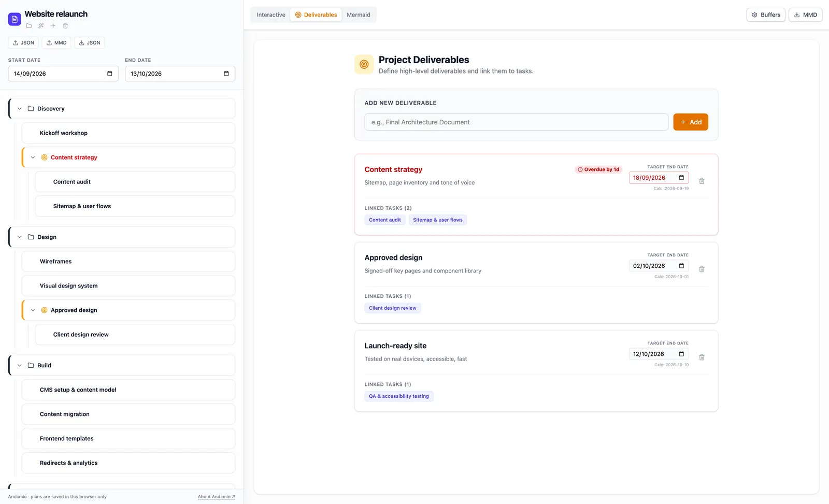The width and height of the screenshot is (829, 504).
Task: Click the magic wand icon under project title
Action: click(x=41, y=26)
